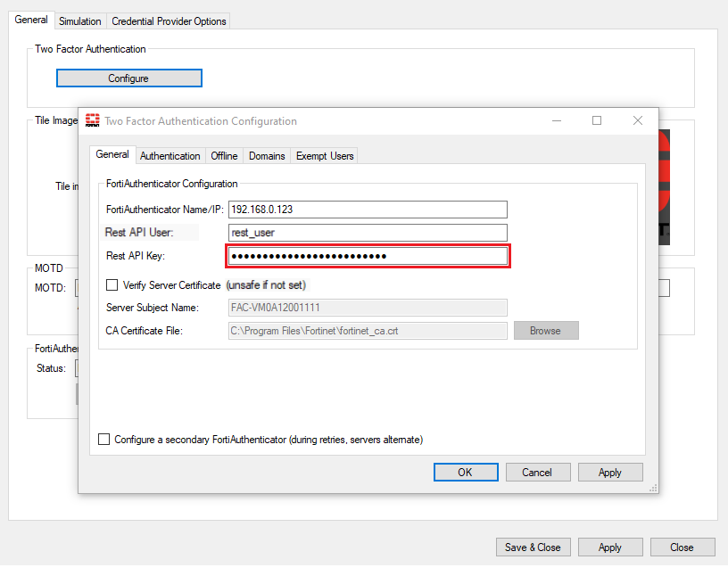
Task: Select the Domains tab
Action: 267,155
